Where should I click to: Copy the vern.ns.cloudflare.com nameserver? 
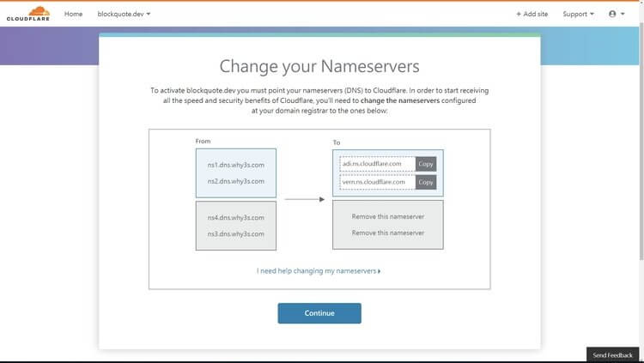point(426,182)
